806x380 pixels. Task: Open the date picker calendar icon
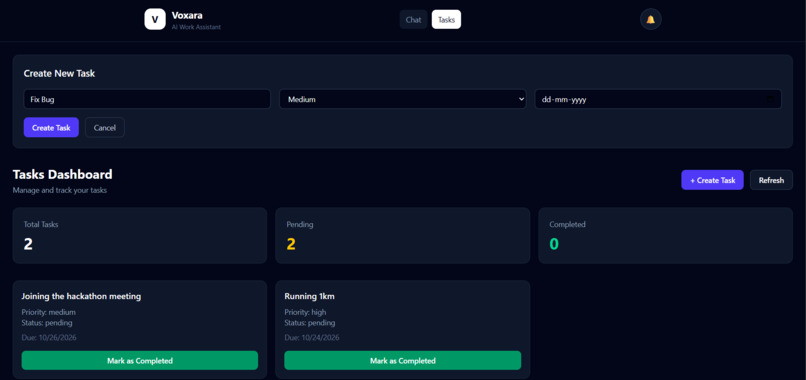pyautogui.click(x=770, y=99)
